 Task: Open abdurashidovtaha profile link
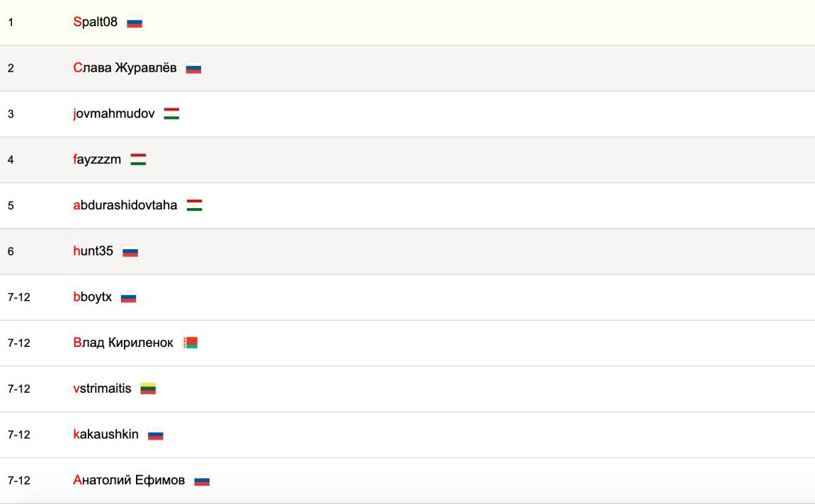click(125, 205)
